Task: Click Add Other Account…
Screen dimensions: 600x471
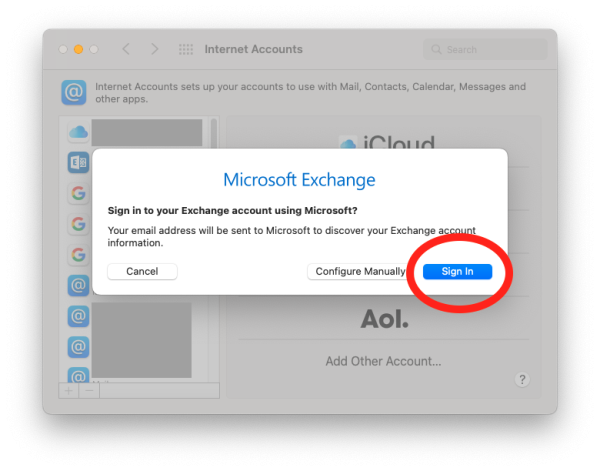Action: pos(383,361)
